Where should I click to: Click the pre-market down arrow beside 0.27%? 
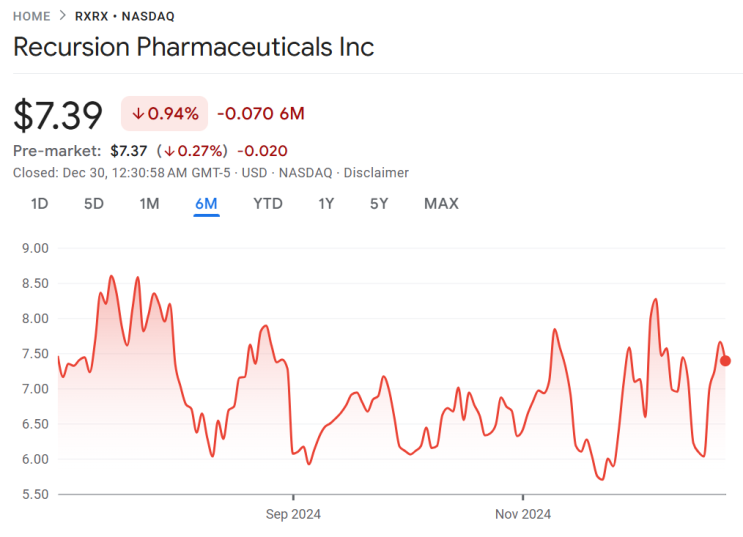[x=170, y=151]
